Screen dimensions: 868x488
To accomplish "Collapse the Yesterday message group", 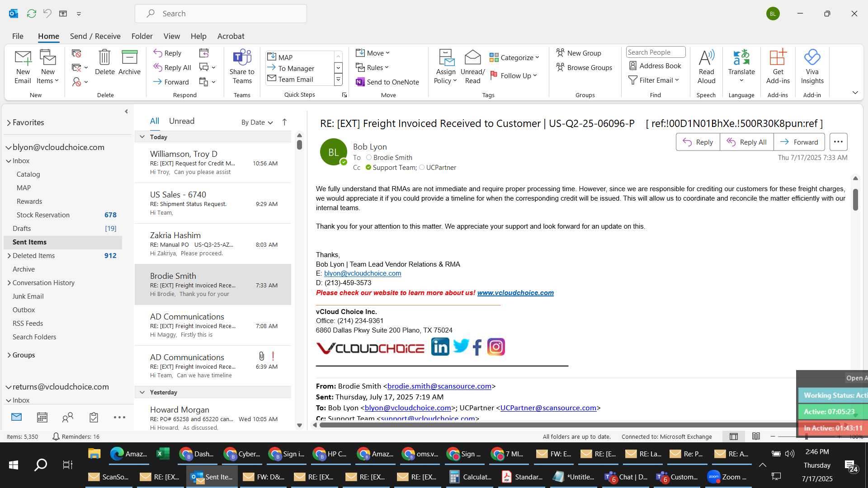I will 142,392.
